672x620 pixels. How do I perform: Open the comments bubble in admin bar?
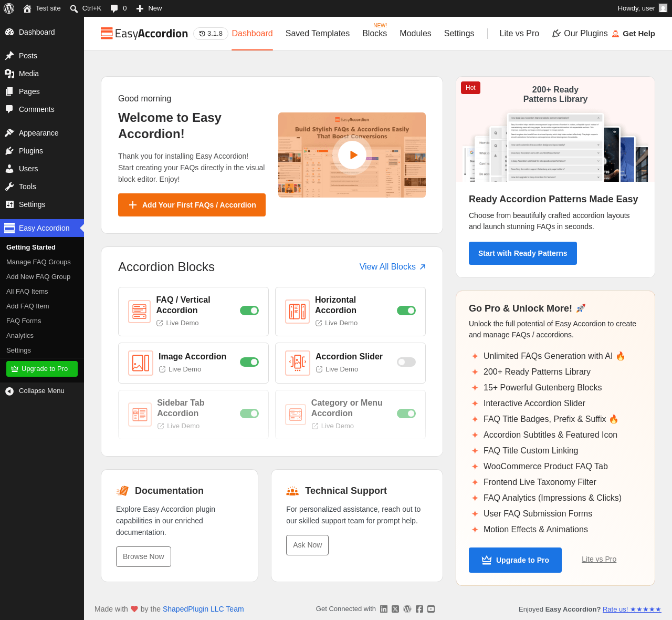pos(114,8)
